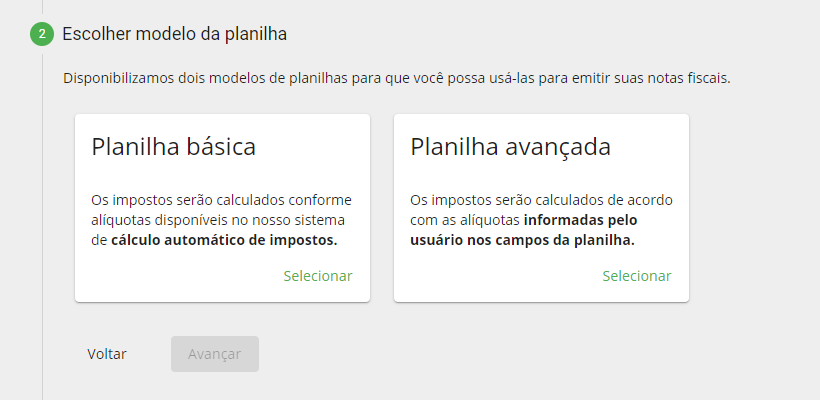Click the "Planilha avançada" card title
Screen dimensions: 820x400
tap(511, 147)
